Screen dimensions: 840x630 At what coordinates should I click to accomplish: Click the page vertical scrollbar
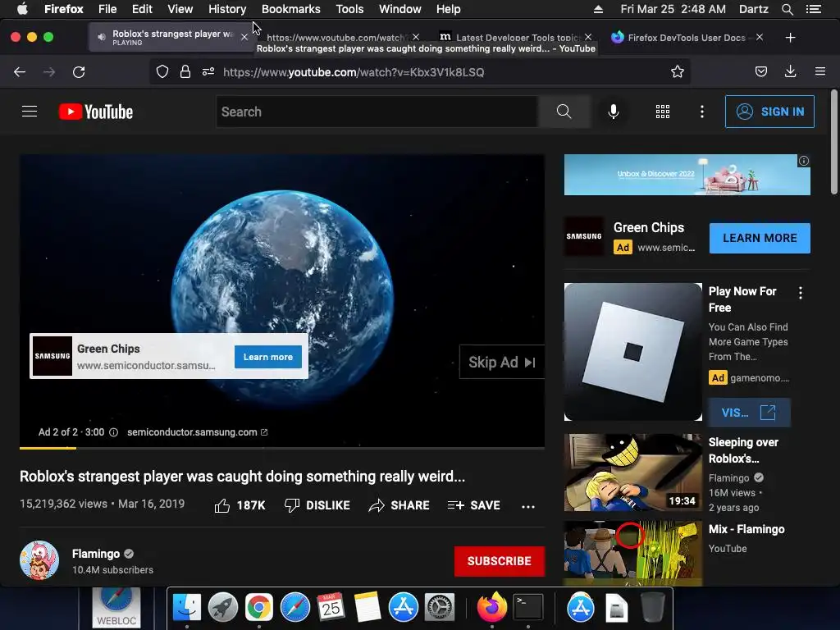point(834,142)
